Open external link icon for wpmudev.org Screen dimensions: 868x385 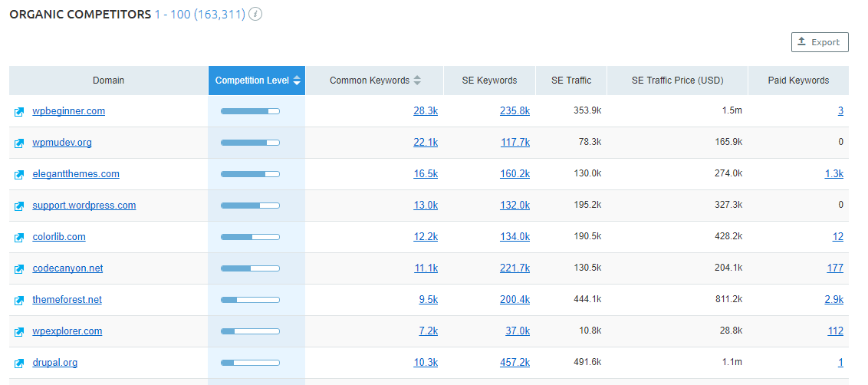(x=19, y=143)
